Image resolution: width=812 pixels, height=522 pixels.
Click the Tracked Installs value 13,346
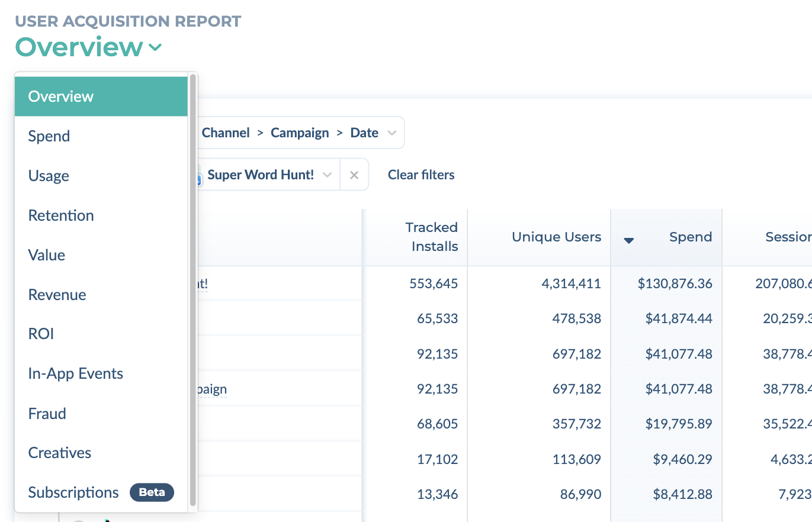[438, 494]
